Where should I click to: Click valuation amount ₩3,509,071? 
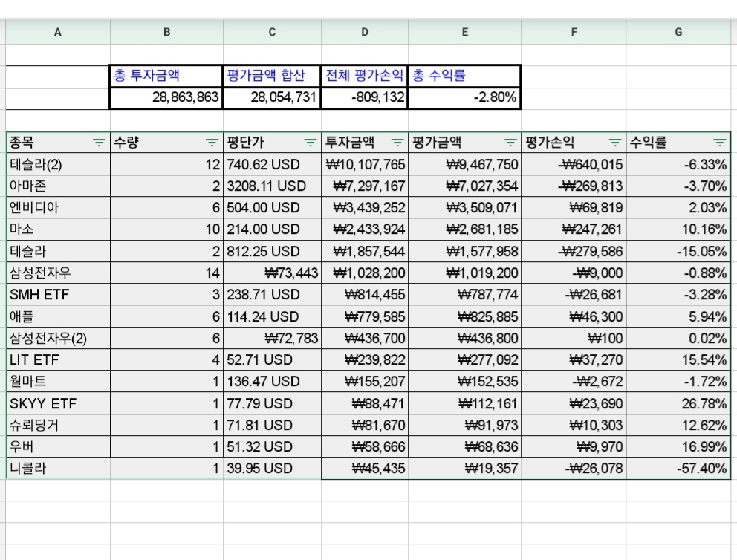pyautogui.click(x=465, y=208)
